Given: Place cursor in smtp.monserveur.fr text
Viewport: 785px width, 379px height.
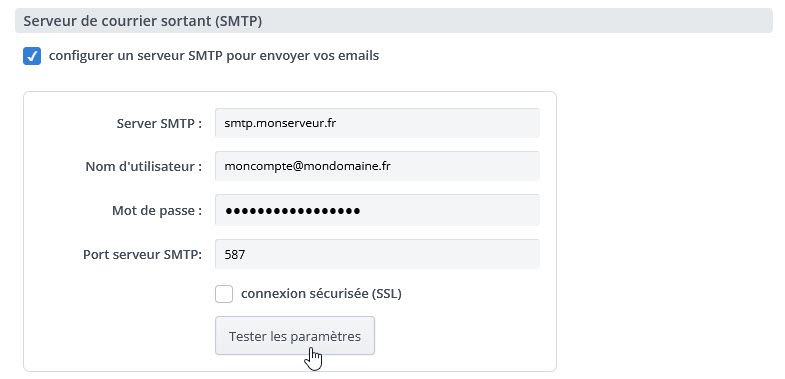Looking at the screenshot, I should coord(280,123).
